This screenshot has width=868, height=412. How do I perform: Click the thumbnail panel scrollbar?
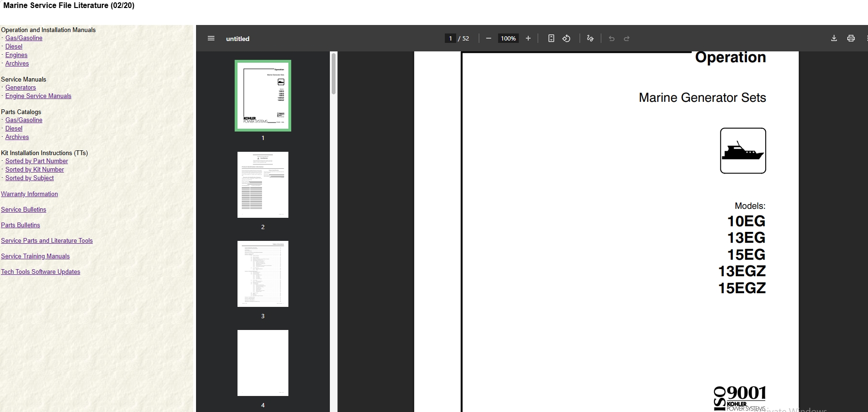click(334, 74)
